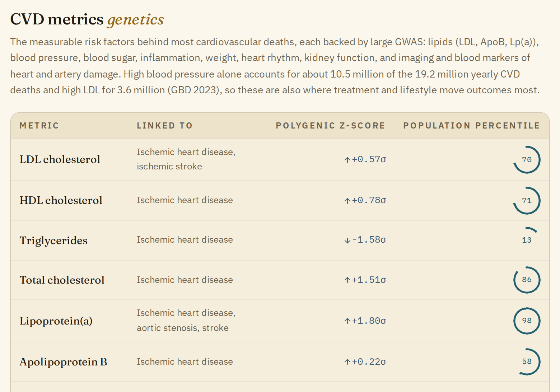Select the percentile ring showing 13
This screenshot has width=560, height=392.
point(527,240)
